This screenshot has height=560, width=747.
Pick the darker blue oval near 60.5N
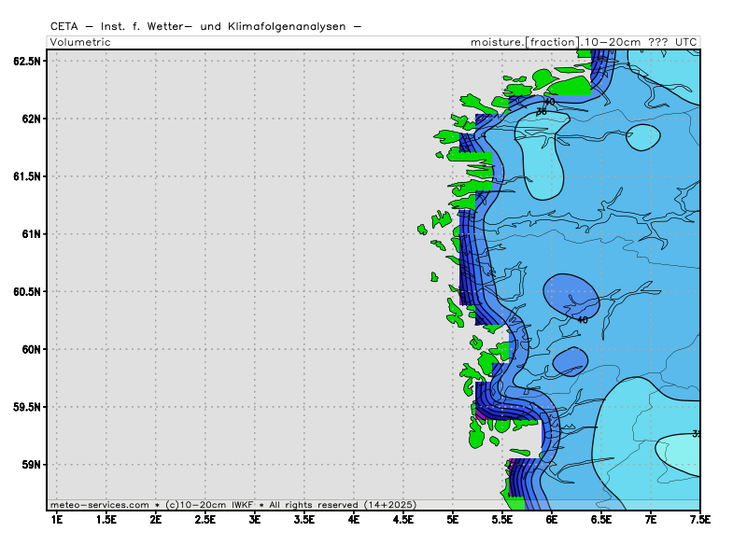pos(570,294)
